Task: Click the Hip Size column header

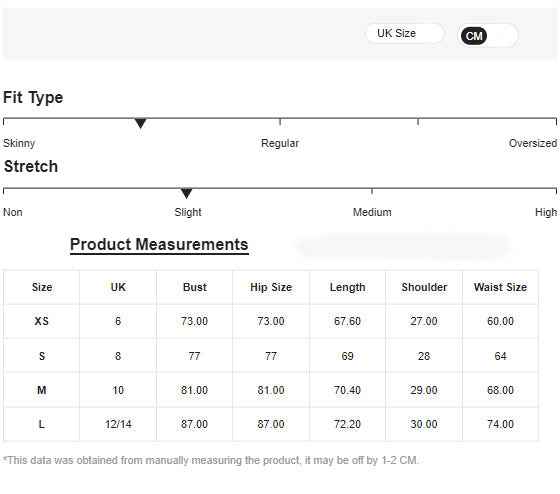Action: click(271, 287)
